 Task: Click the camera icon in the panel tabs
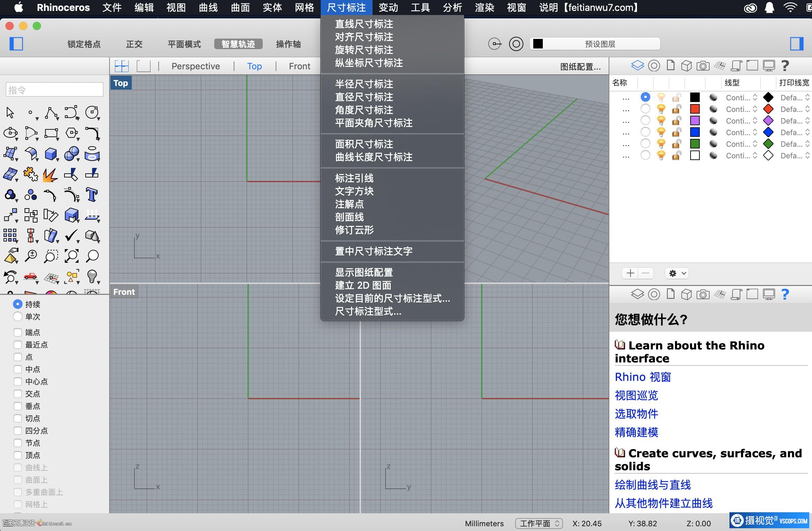pos(702,66)
